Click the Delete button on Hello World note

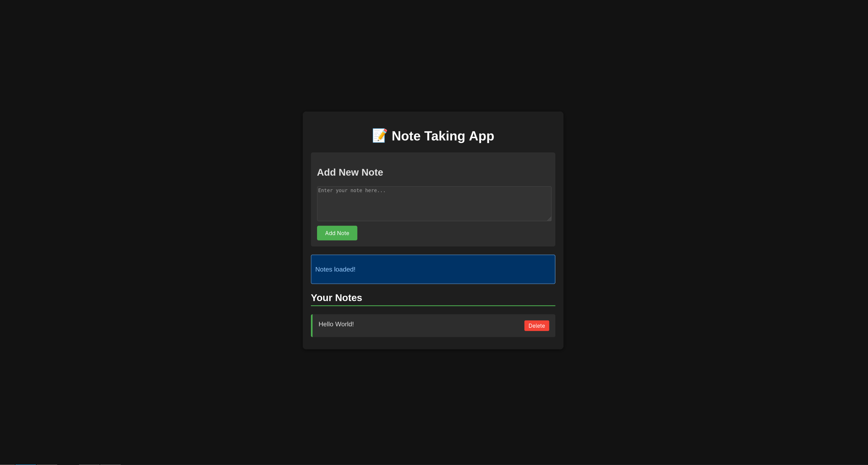tap(537, 326)
